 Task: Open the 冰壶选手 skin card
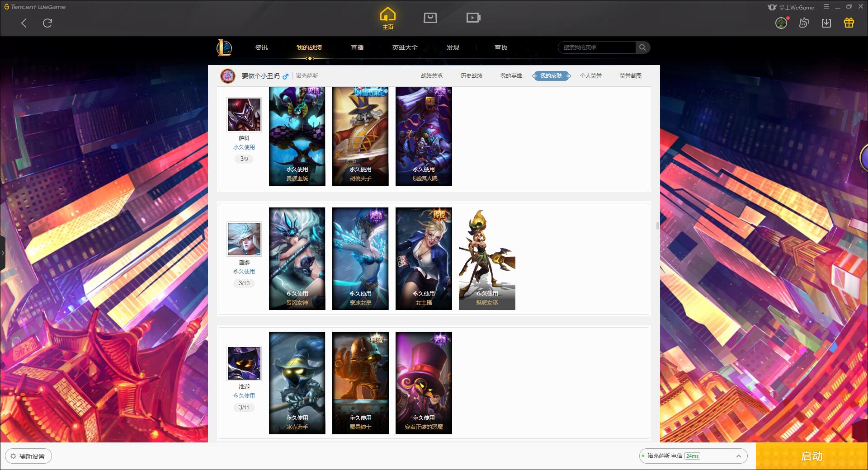[297, 383]
